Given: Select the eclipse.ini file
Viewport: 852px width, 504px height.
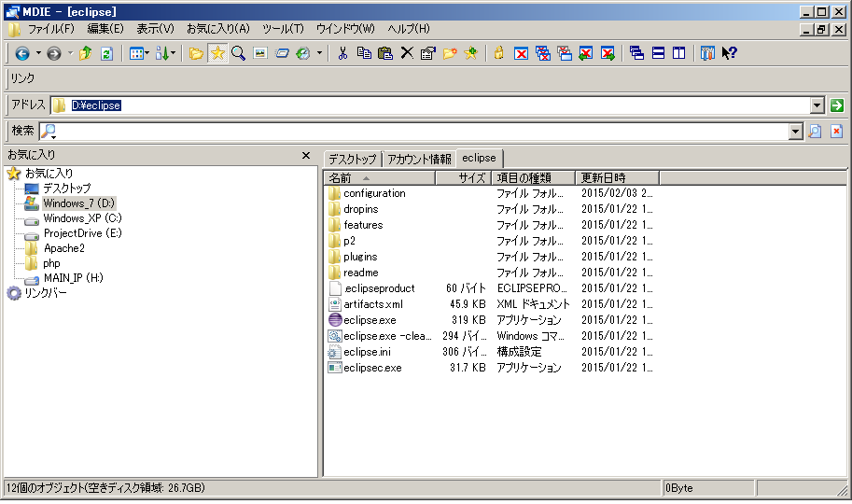Looking at the screenshot, I should [367, 352].
